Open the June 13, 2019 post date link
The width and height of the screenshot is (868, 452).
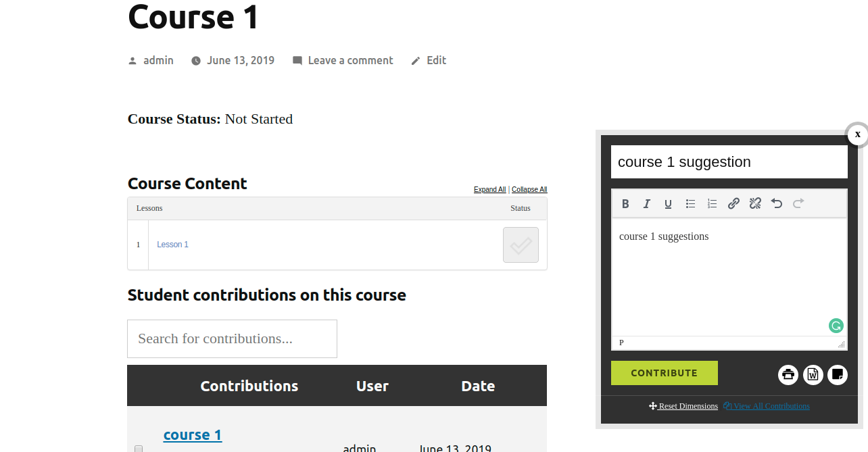(x=241, y=60)
